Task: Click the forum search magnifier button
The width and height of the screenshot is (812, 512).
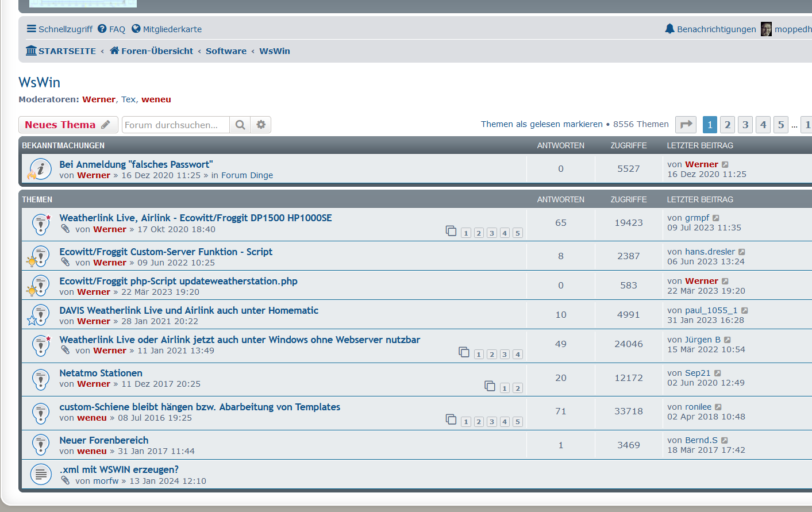Action: (240, 125)
